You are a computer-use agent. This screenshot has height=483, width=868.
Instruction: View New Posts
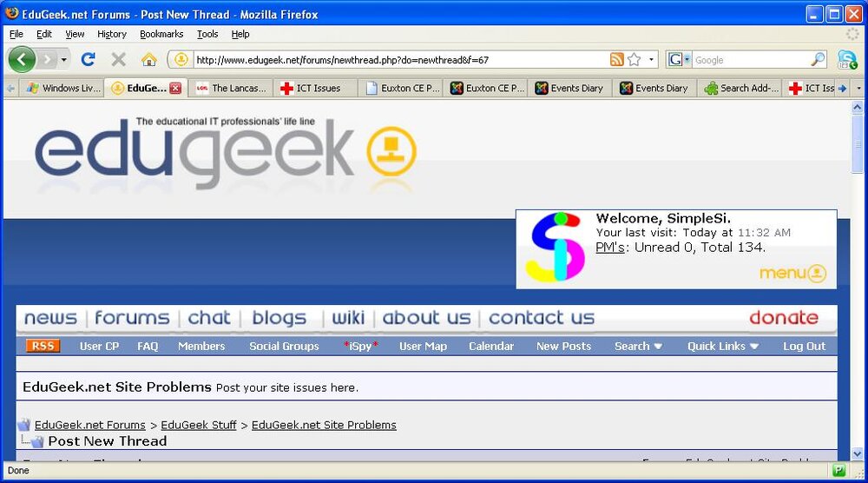coord(563,347)
